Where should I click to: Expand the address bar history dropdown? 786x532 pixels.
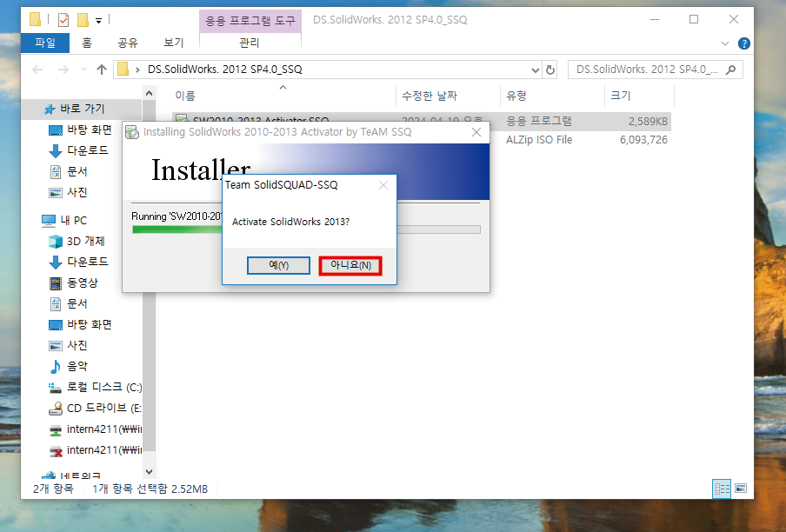pos(536,70)
